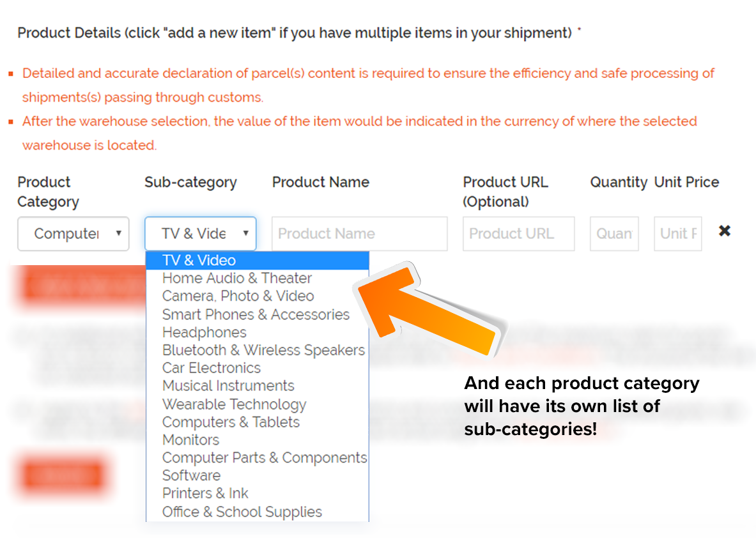Select TV & Video option

[258, 260]
